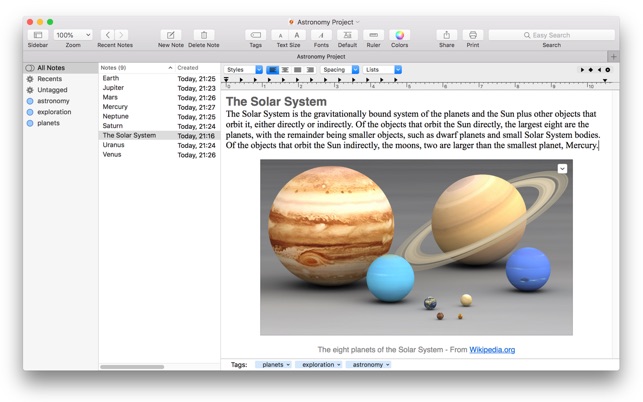Toggle the Ruler display

point(373,35)
